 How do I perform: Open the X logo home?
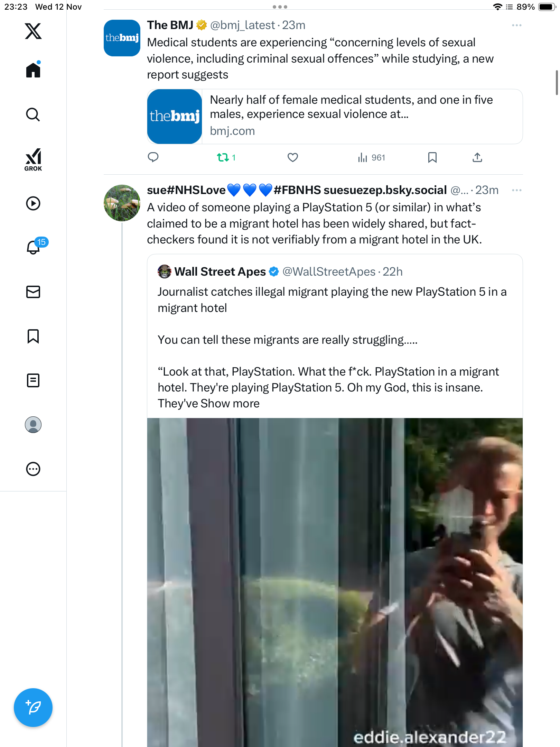click(x=33, y=31)
